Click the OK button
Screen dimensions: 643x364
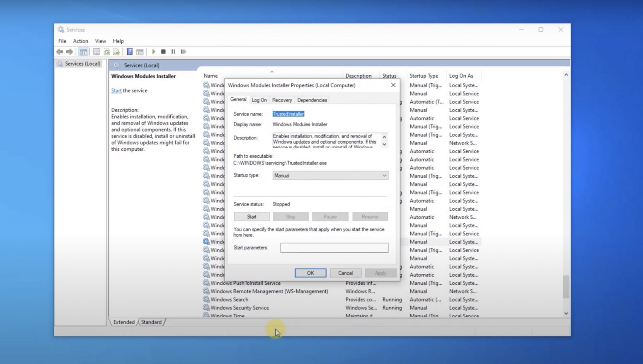point(310,273)
